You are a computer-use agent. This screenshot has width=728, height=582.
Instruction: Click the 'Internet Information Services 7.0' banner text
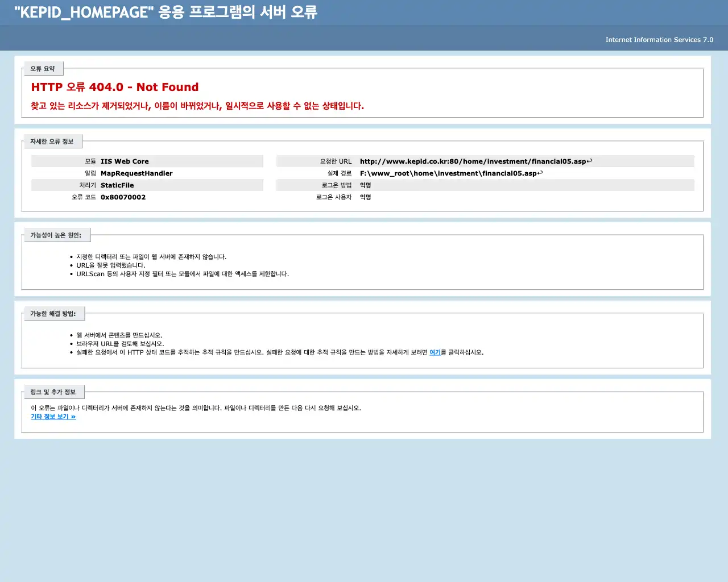click(x=659, y=40)
